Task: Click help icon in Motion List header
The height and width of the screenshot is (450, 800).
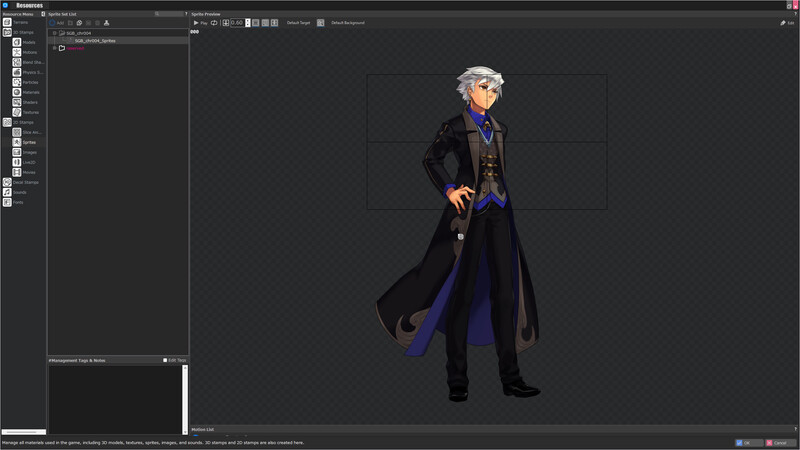Action: click(795, 430)
